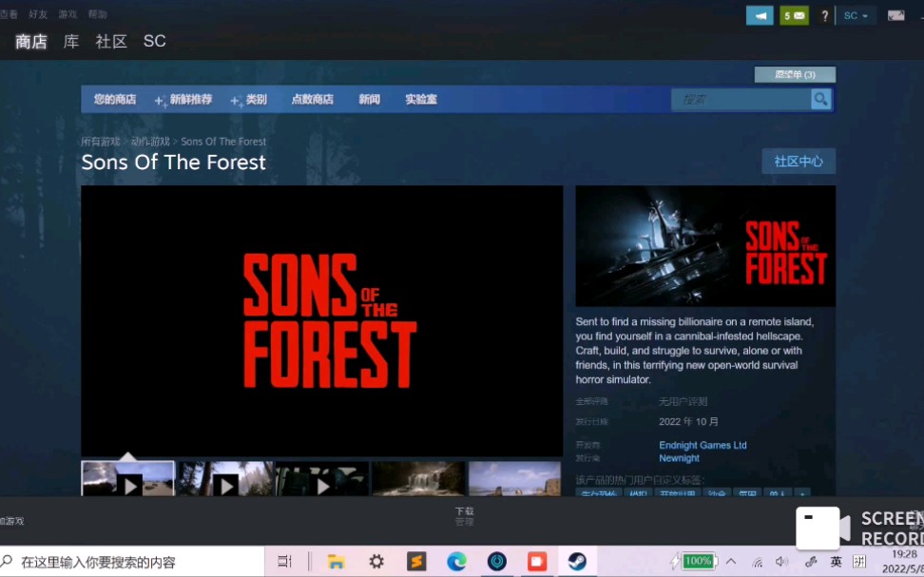Viewport: 924px width, 577px height.
Task: Open the Steam announcements megaphone icon
Action: [759, 15]
